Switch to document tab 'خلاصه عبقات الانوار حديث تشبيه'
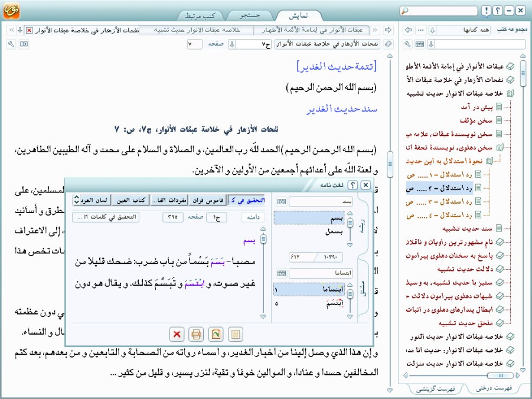The height and width of the screenshot is (399, 532). click(197, 30)
